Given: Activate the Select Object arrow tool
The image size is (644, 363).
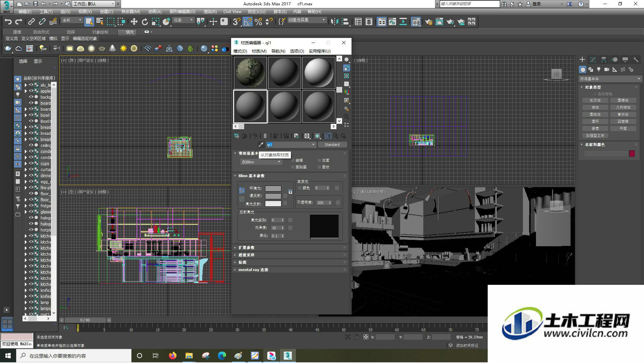Looking at the screenshot, I should [x=89, y=22].
